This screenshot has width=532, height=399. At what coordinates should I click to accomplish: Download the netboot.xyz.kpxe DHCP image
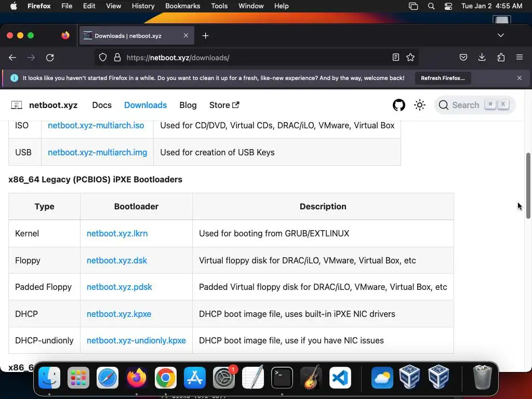click(119, 314)
